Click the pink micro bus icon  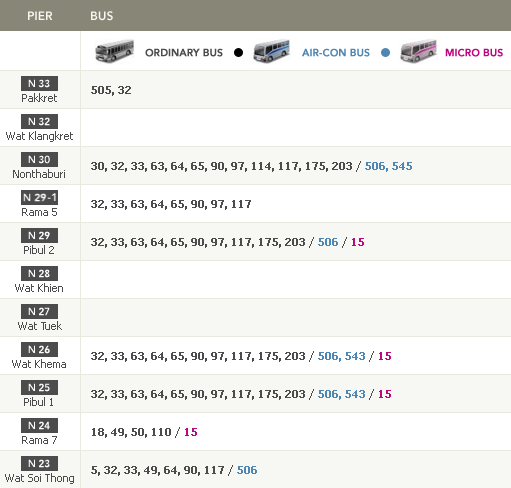click(x=419, y=51)
